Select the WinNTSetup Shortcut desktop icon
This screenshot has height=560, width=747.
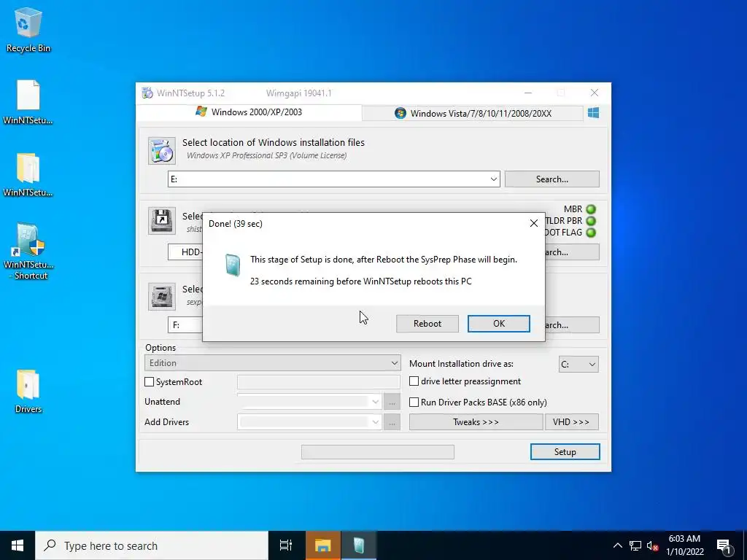[28, 252]
